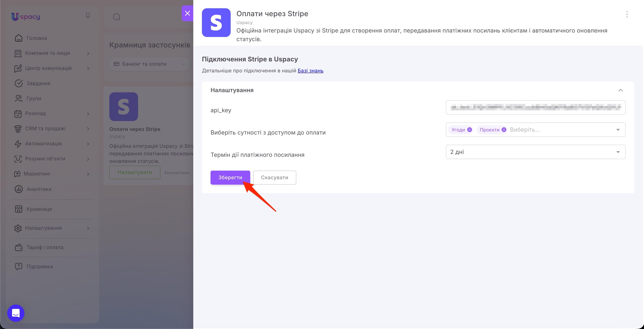Click the Групи people icon

19,98
